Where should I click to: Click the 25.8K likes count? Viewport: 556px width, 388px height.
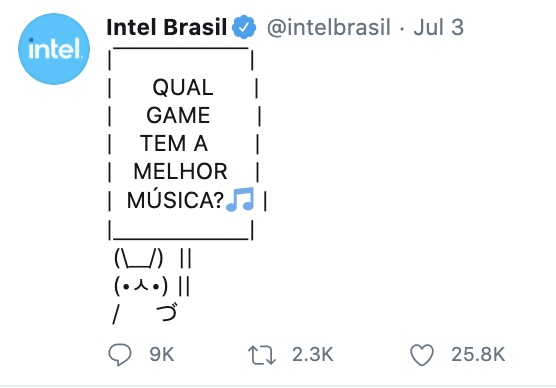point(478,355)
